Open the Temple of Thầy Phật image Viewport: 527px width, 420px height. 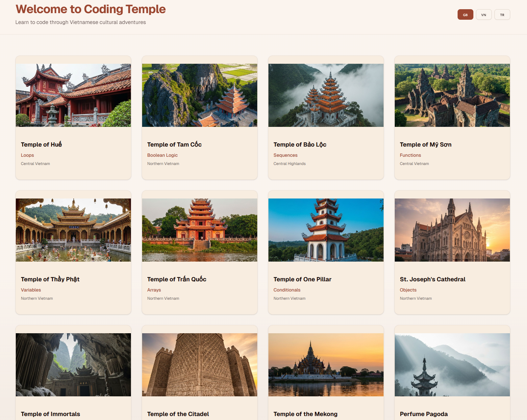click(73, 230)
